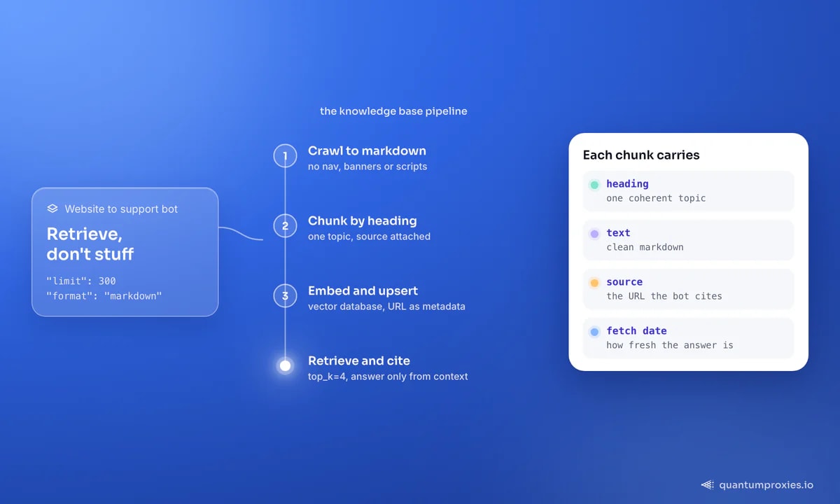Select the "Crawl to markdown" step title

[367, 150]
